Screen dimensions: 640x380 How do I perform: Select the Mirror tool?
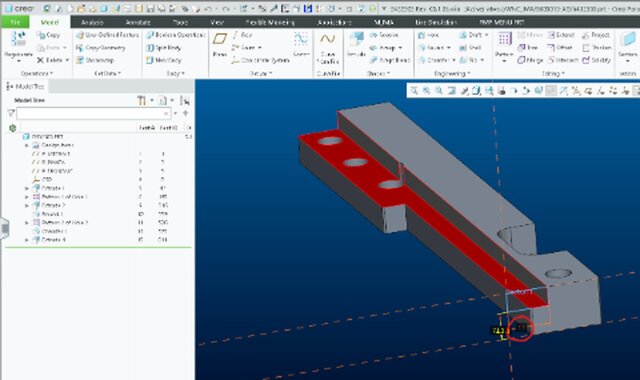530,35
